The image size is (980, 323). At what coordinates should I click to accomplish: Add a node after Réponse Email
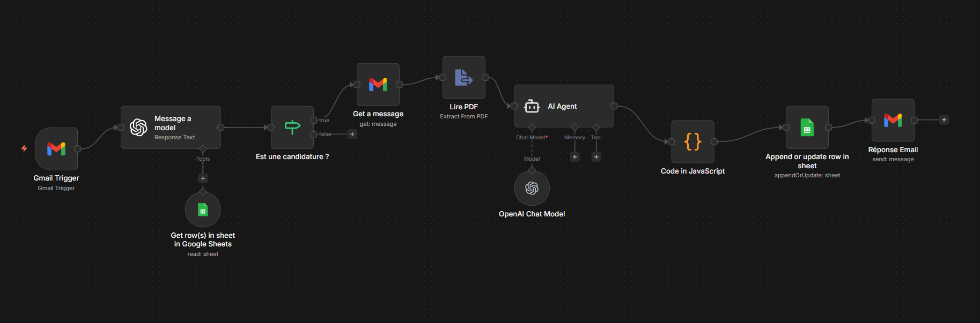coord(944,120)
